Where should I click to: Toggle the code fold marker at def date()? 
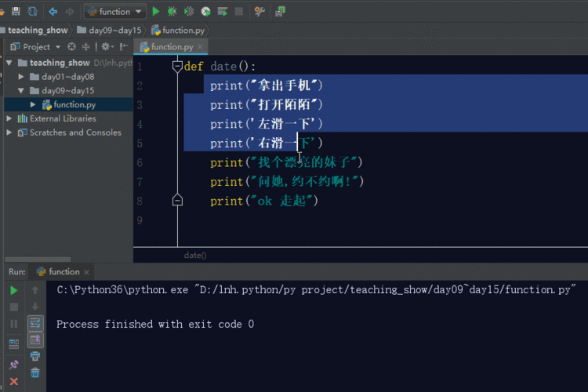177,67
